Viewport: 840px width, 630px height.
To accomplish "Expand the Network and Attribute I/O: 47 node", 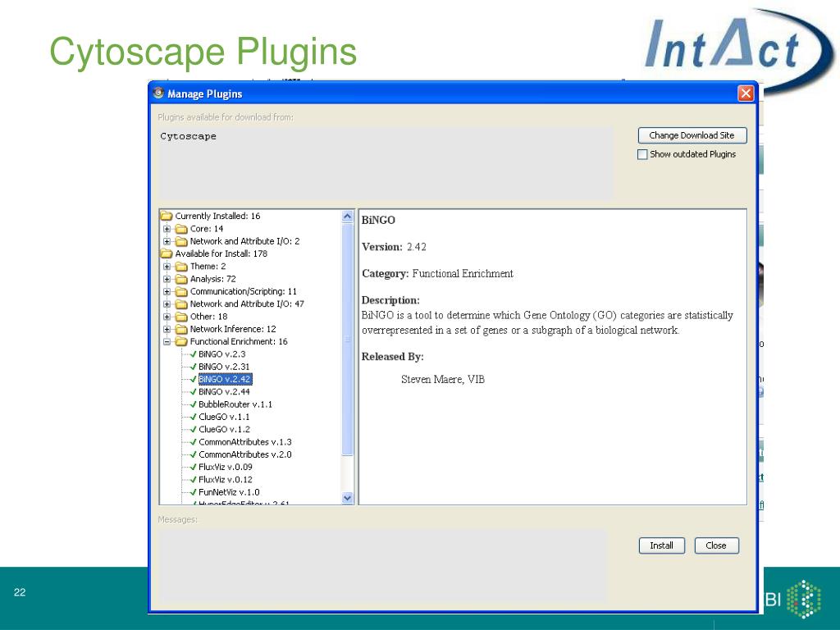I will tap(167, 304).
